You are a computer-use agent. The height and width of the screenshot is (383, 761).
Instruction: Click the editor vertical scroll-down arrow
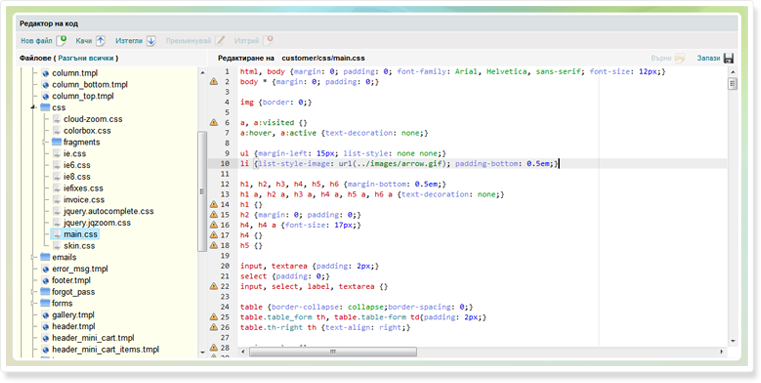[732, 341]
